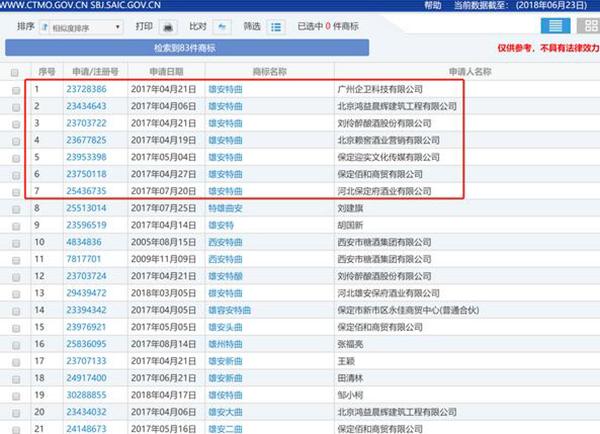The height and width of the screenshot is (434, 600).
Task: Open trademark name link in row 9
Action: [x=221, y=225]
